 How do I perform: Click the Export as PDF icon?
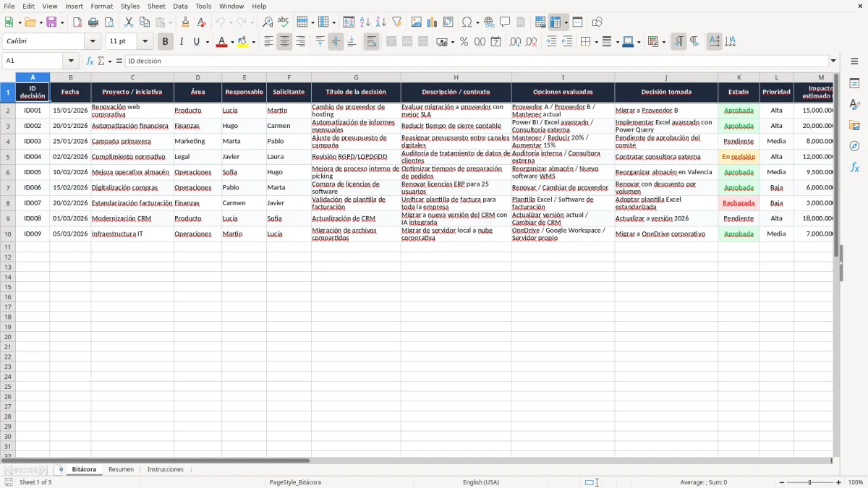77,22
